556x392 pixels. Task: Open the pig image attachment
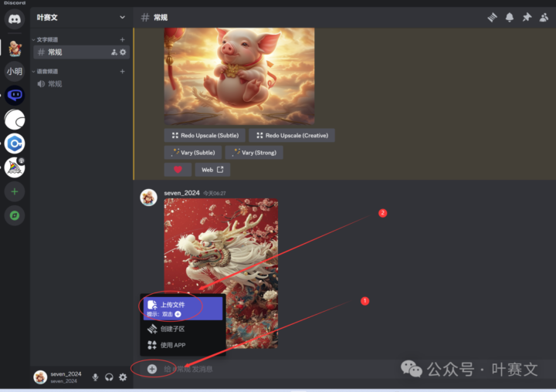point(239,76)
